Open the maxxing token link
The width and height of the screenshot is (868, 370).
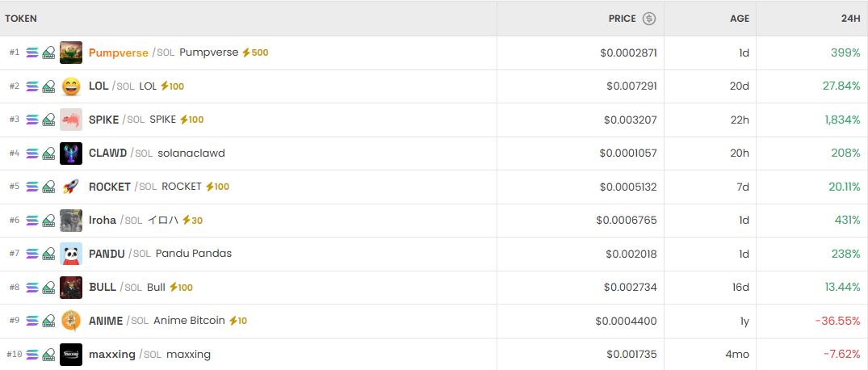point(112,355)
